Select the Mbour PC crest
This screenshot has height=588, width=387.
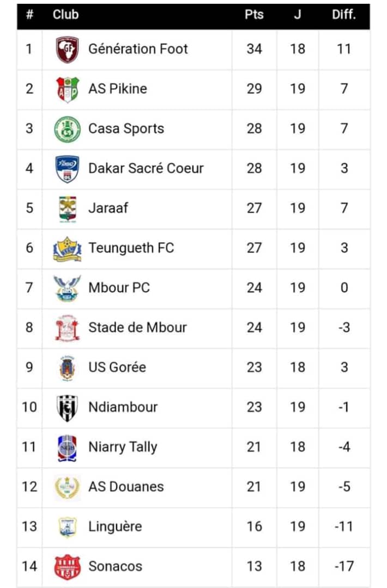point(68,288)
